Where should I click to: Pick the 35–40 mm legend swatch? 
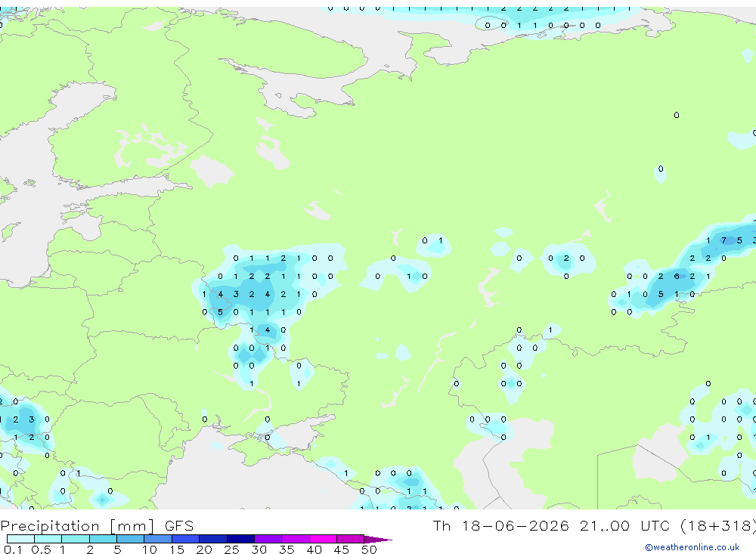[296, 539]
